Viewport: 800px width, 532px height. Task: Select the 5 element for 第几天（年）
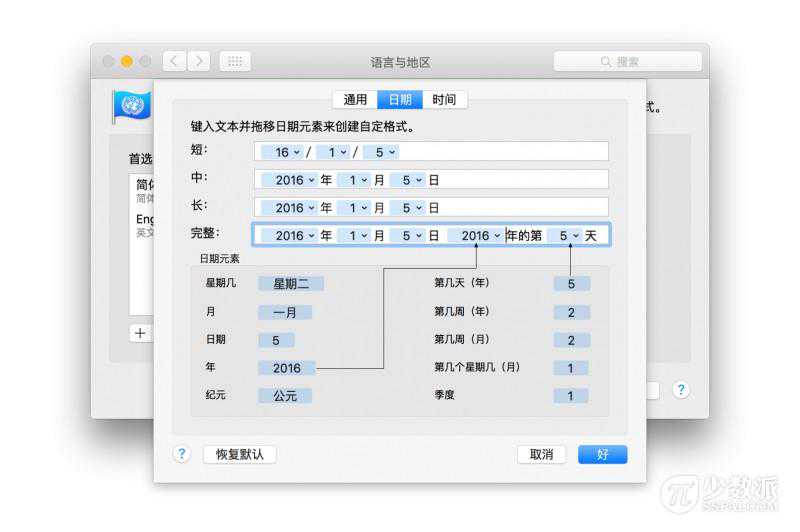571,284
